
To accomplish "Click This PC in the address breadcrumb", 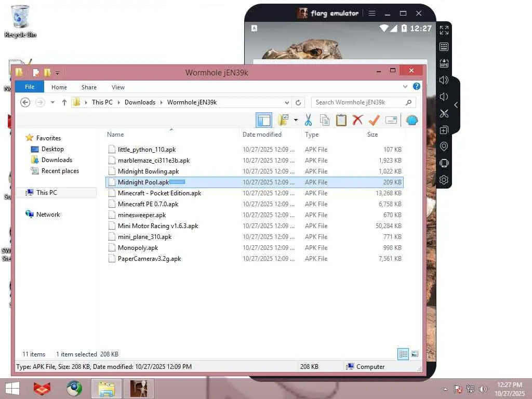I will point(102,102).
